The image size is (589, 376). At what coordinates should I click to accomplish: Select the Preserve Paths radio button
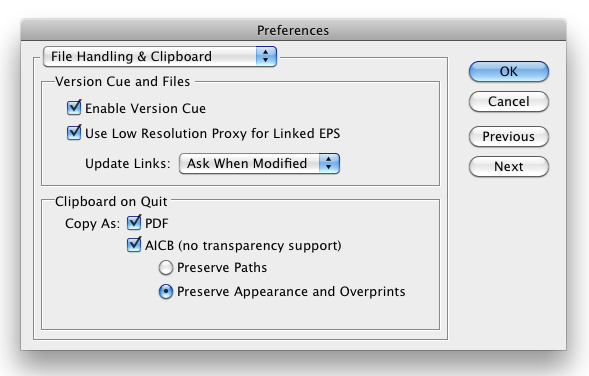tap(166, 268)
